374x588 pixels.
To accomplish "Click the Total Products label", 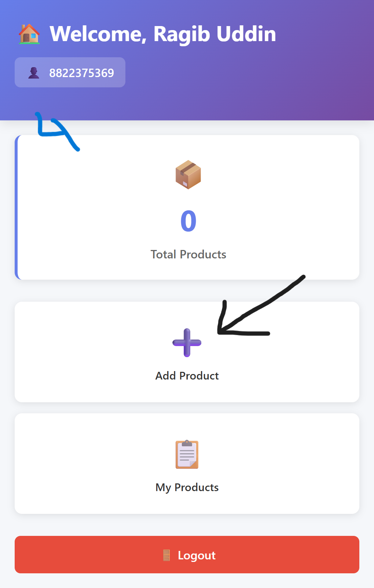I will coord(188,254).
